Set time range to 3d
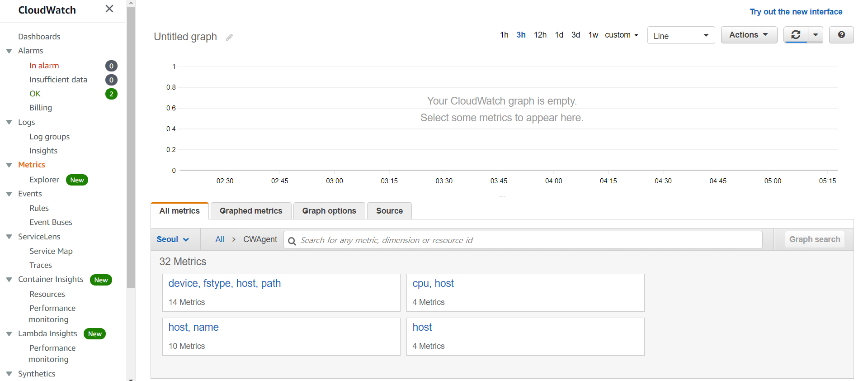Image resolution: width=868 pixels, height=381 pixels. point(576,35)
